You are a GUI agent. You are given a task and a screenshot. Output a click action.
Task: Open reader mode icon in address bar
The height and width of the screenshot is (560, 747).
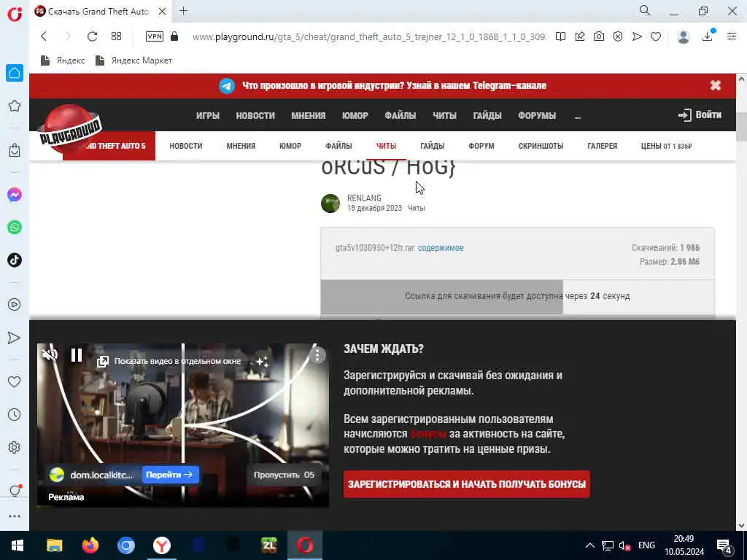coord(561,36)
